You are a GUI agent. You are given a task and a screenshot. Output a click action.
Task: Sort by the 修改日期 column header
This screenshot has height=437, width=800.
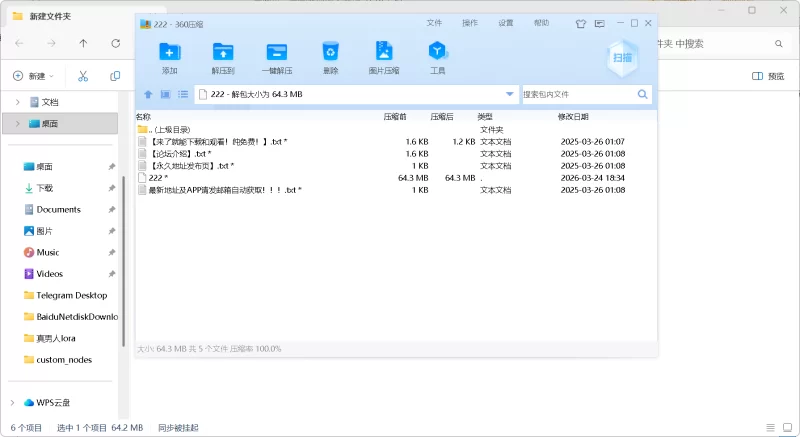(x=574, y=117)
